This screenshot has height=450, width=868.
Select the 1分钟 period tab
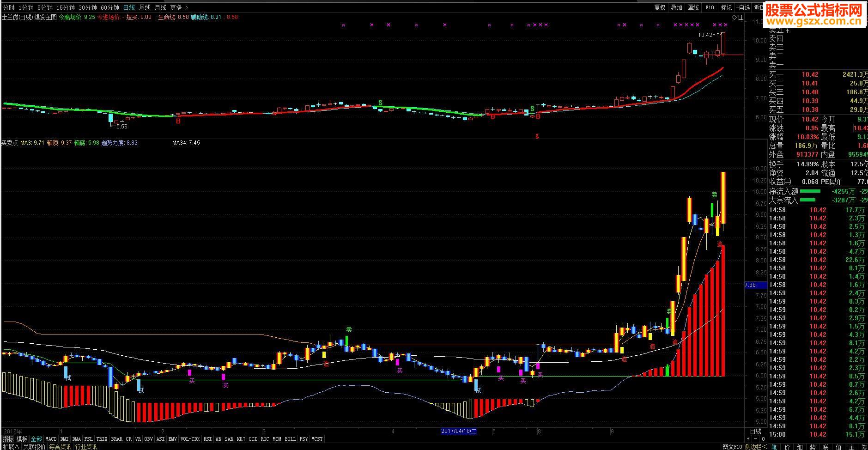tap(26, 7)
